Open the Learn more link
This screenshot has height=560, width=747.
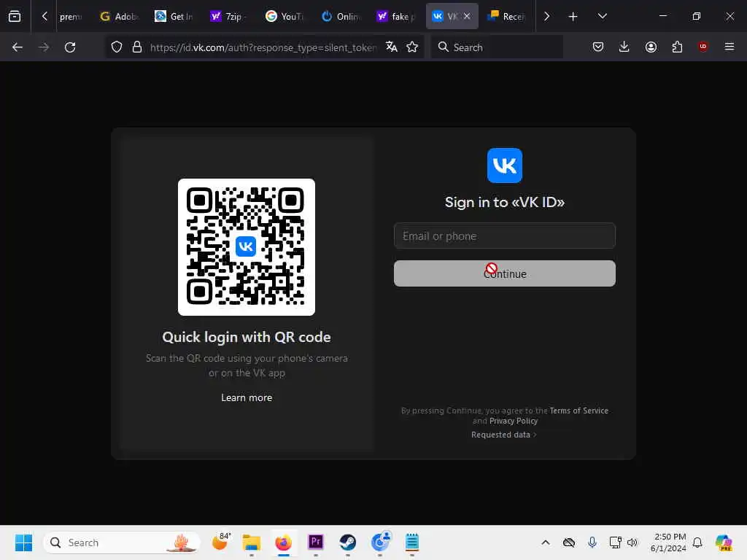pyautogui.click(x=247, y=397)
